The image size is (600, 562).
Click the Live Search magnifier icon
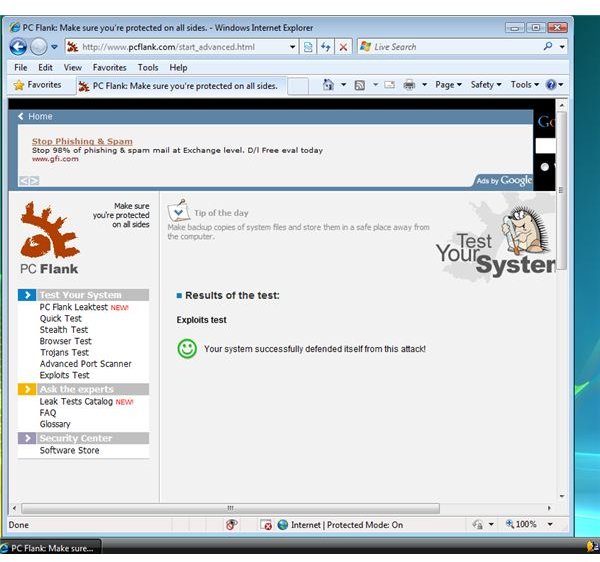[x=548, y=46]
